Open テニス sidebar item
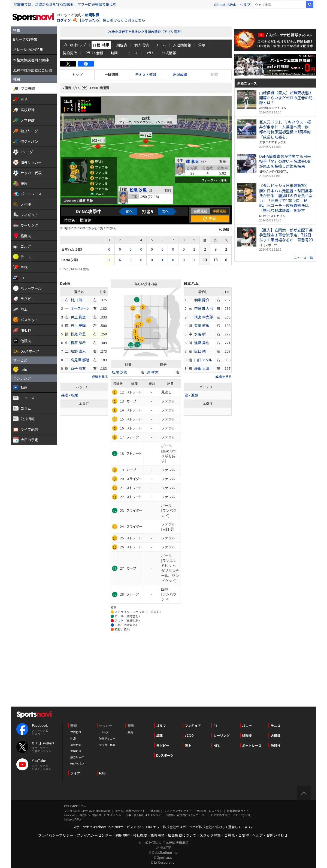 tap(34, 257)
